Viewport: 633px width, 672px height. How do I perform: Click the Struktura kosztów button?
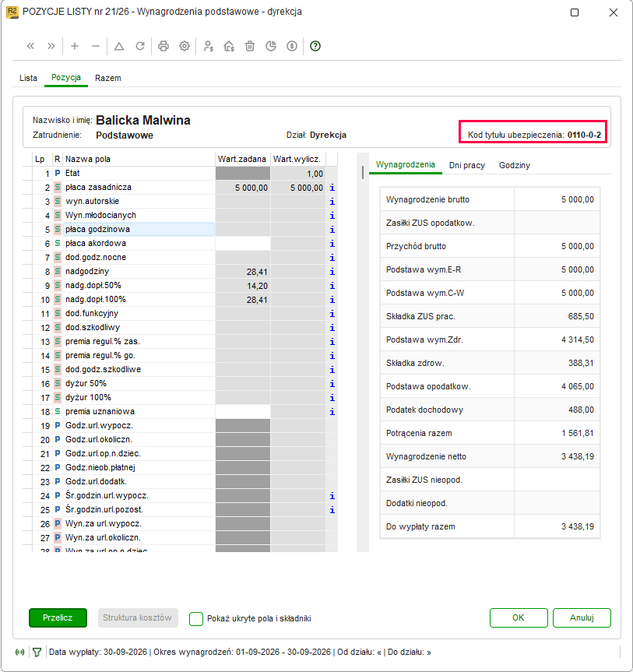tap(138, 618)
